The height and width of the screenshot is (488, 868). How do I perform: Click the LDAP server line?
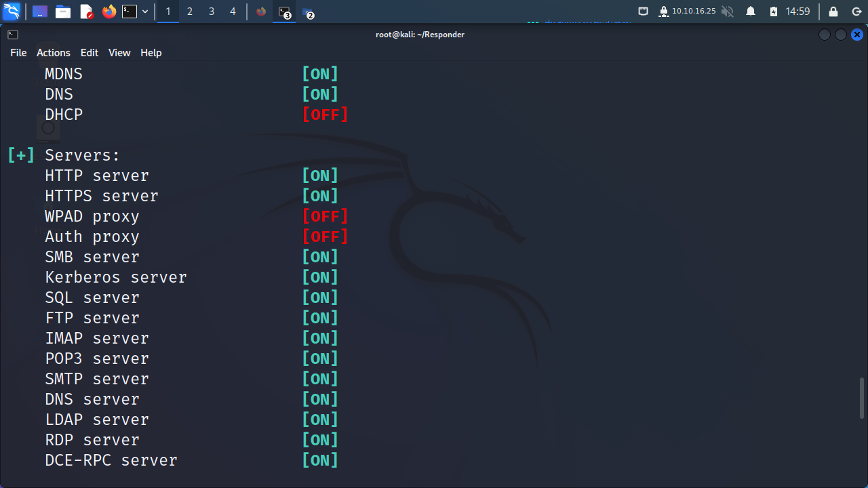[x=97, y=420]
